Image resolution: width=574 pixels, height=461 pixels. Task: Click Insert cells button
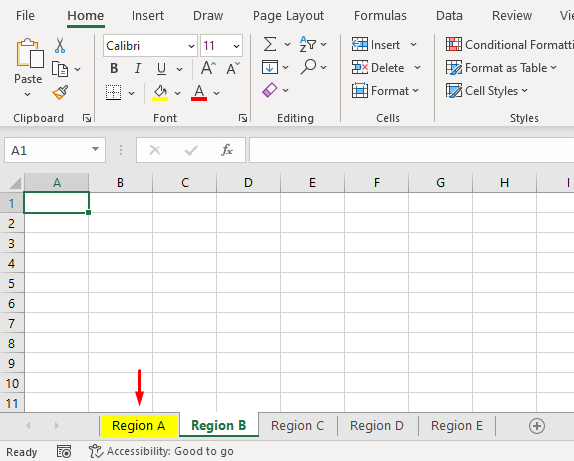tap(376, 45)
